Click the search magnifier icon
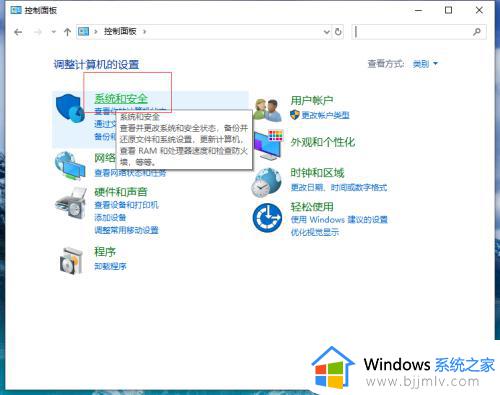Image resolution: width=500 pixels, height=395 pixels. click(x=477, y=32)
